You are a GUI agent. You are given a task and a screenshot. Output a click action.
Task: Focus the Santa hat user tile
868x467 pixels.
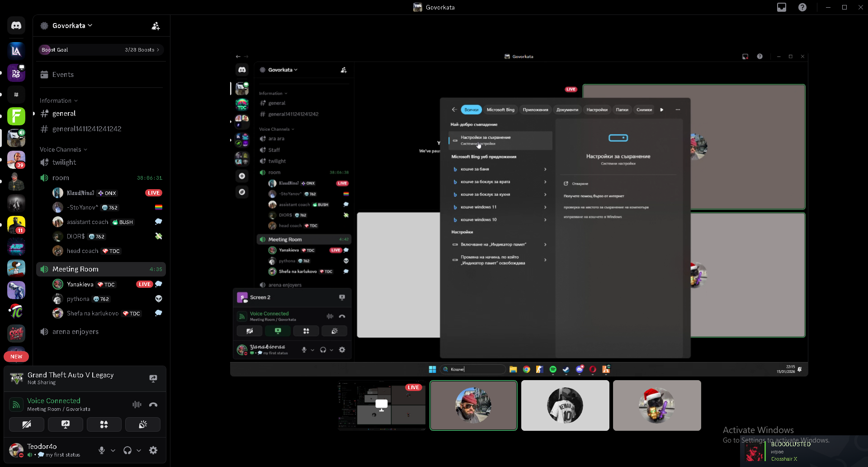coord(657,405)
